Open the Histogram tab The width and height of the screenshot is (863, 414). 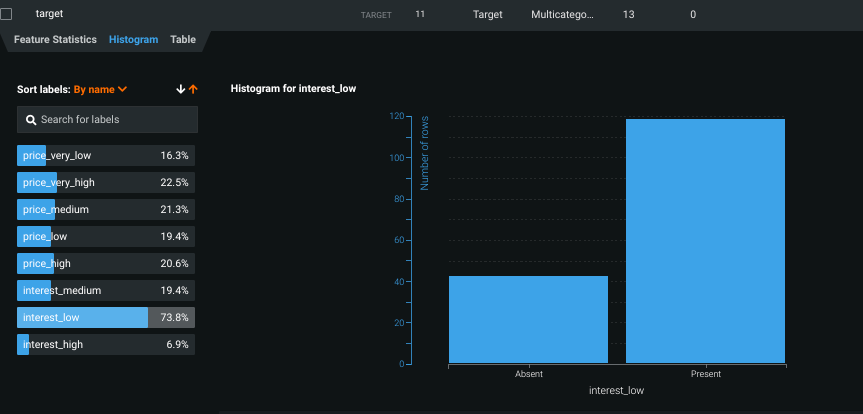[133, 40]
